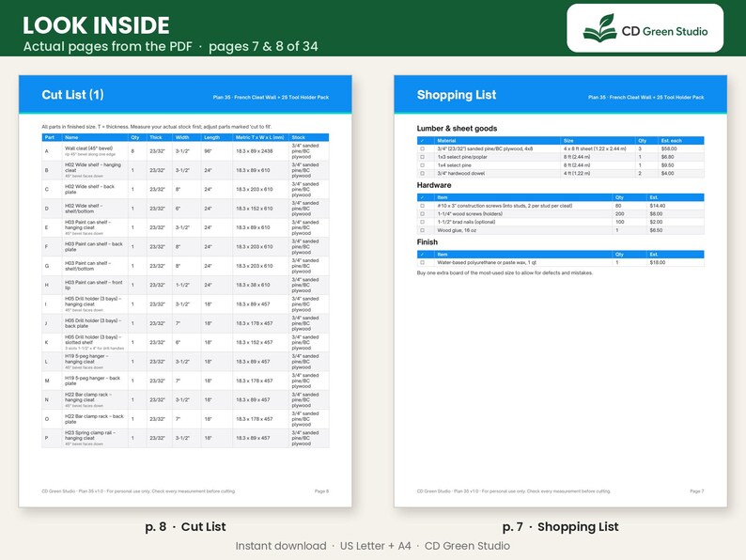The width and height of the screenshot is (746, 560).
Task: Click the 'LOOK INSIDE' heading
Action: [x=96, y=25]
